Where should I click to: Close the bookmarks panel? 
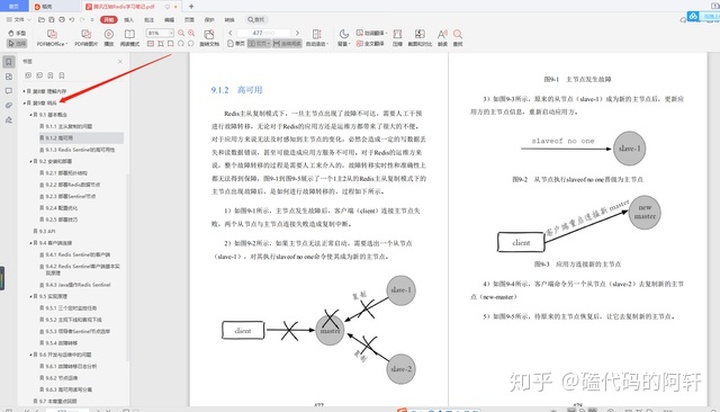[120, 61]
